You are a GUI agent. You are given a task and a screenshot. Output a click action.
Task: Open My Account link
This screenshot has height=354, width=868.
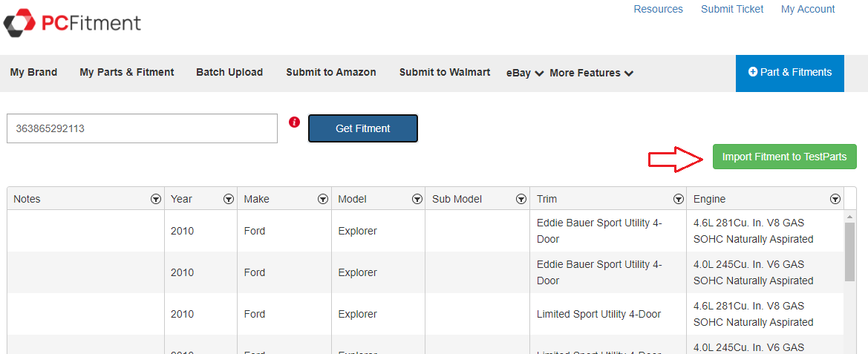click(808, 10)
